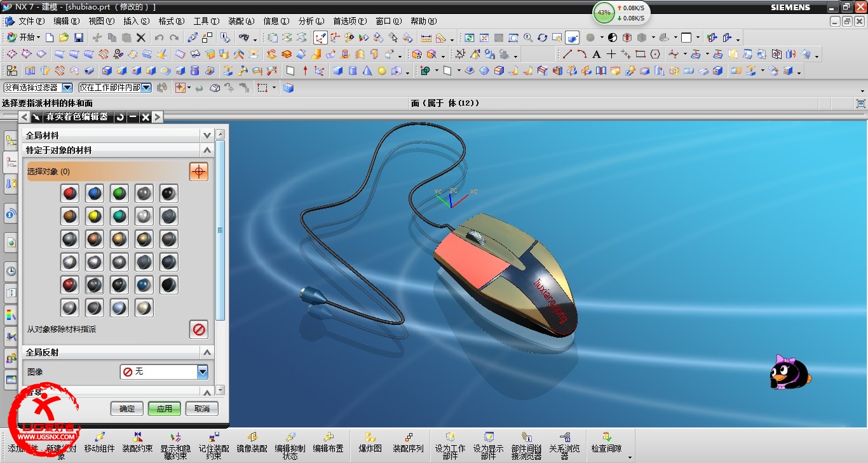Image resolution: width=868 pixels, height=463 pixels.
Task: Open a file with the folder icon
Action: (64, 38)
